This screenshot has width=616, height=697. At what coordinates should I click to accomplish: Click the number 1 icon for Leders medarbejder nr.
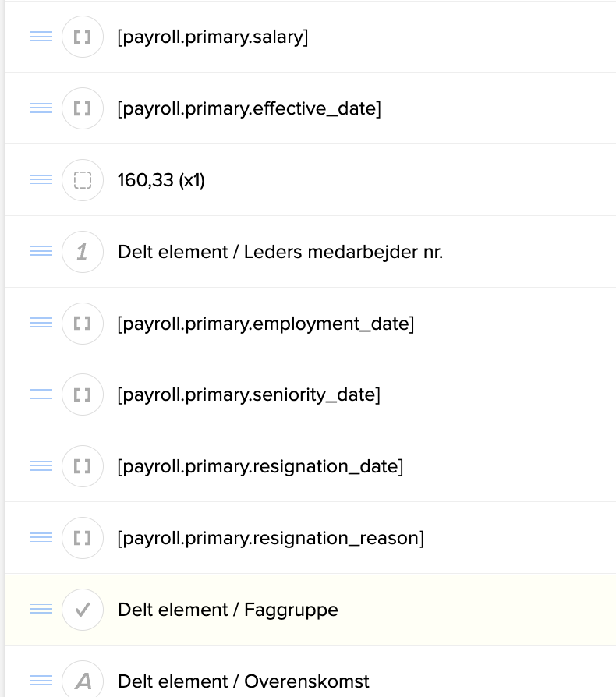click(x=83, y=251)
